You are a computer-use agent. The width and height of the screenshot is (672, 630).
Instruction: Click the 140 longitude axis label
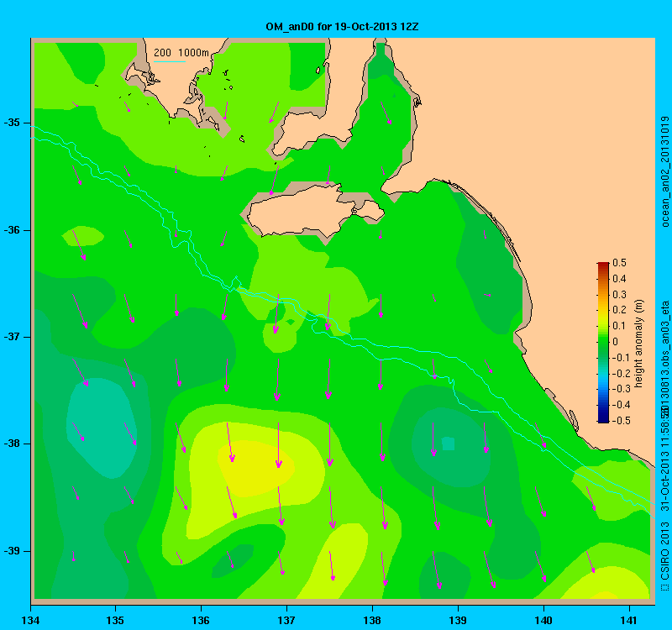point(543,621)
